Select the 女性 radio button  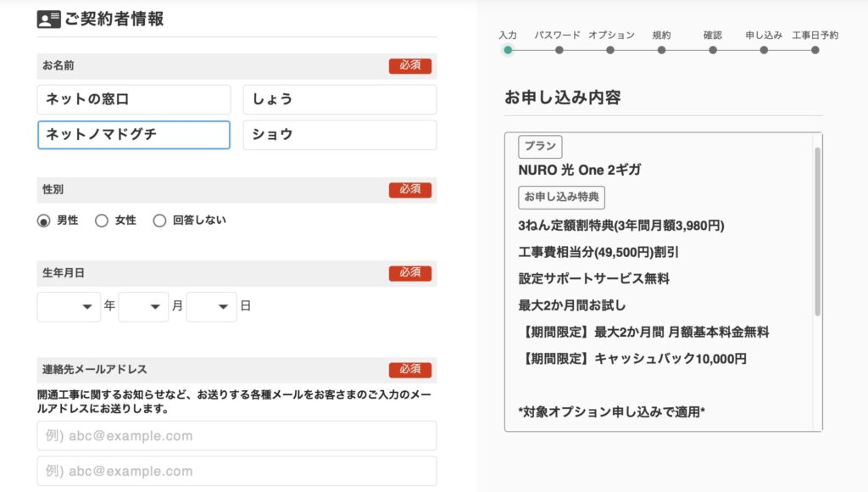(102, 221)
